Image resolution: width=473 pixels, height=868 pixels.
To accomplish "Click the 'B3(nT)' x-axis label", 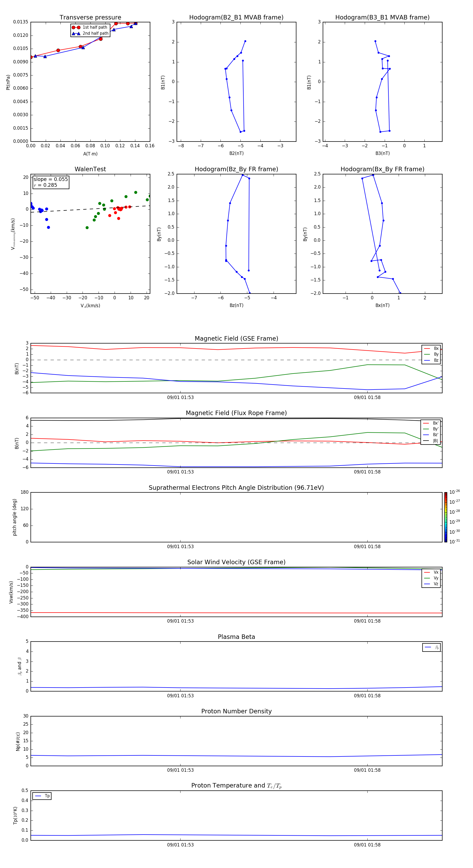I will (382, 153).
